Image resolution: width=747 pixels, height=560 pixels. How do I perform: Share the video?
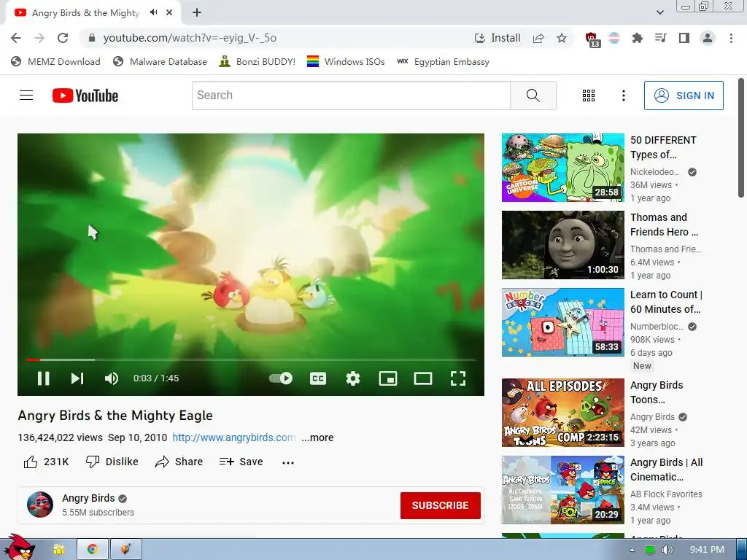(179, 462)
